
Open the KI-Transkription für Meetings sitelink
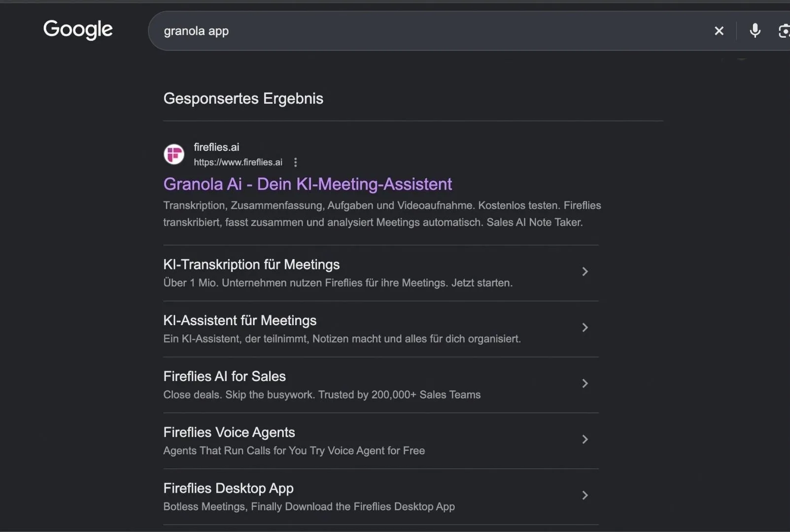point(251,265)
